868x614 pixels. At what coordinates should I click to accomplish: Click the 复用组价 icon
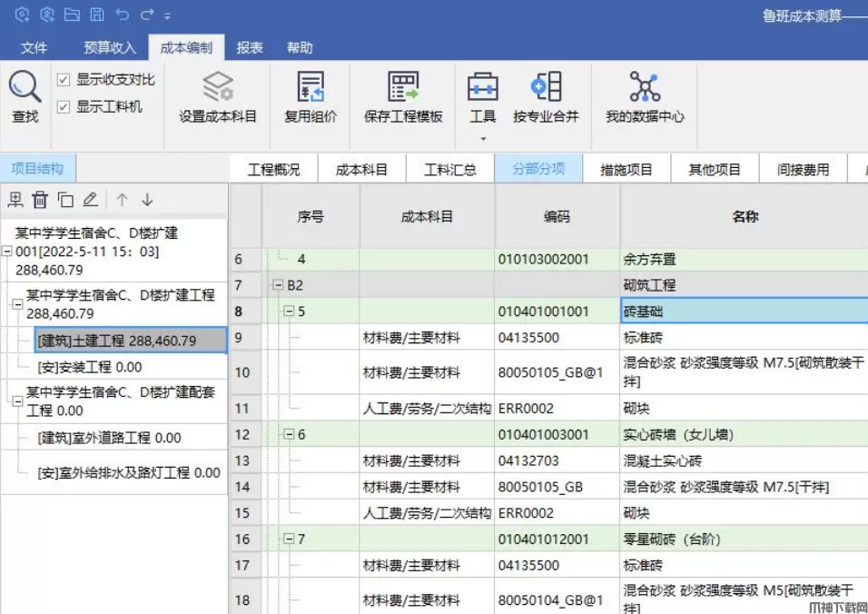point(311,88)
